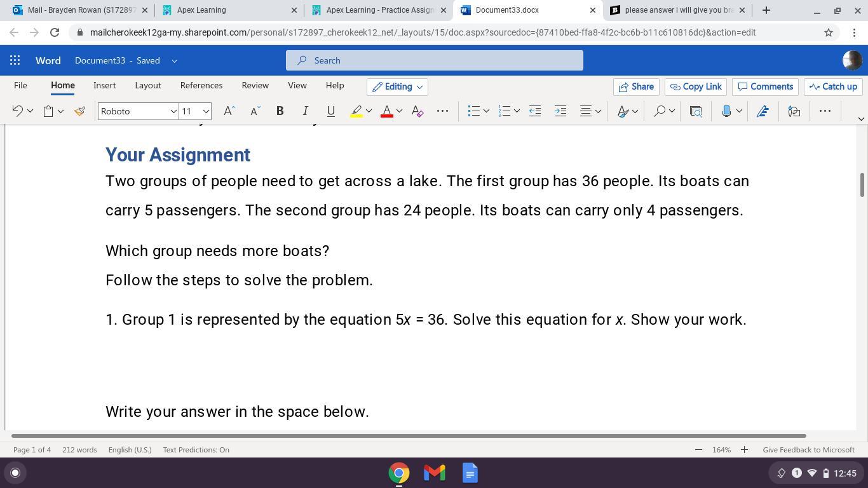Open Gmail from the shelf
Image resolution: width=868 pixels, height=488 pixels.
(x=435, y=473)
